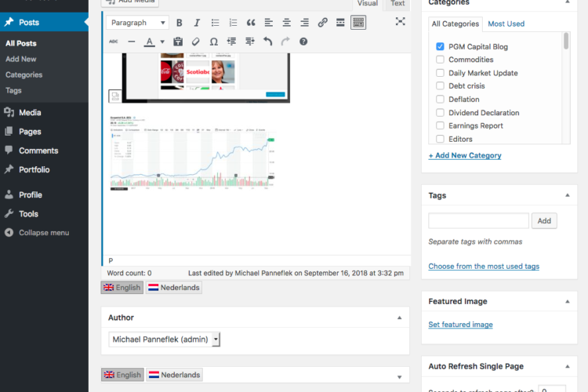Click the insert/edit link icon

click(x=322, y=23)
